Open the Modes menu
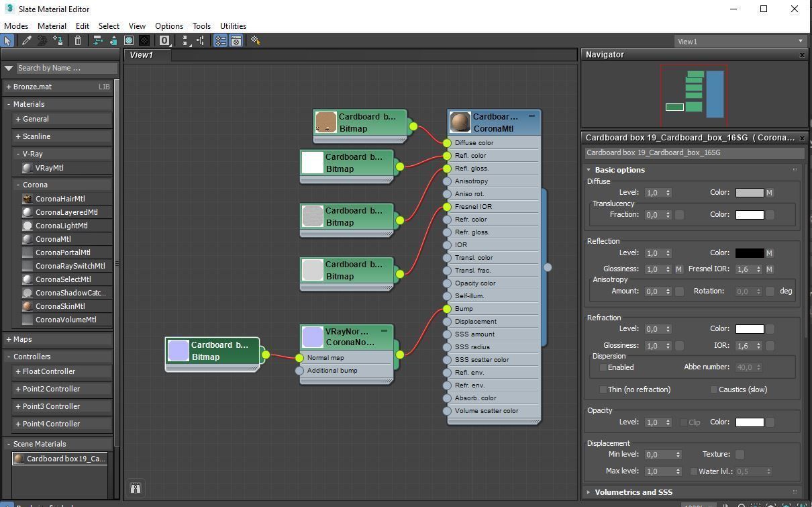This screenshot has height=507, width=812. tap(16, 26)
